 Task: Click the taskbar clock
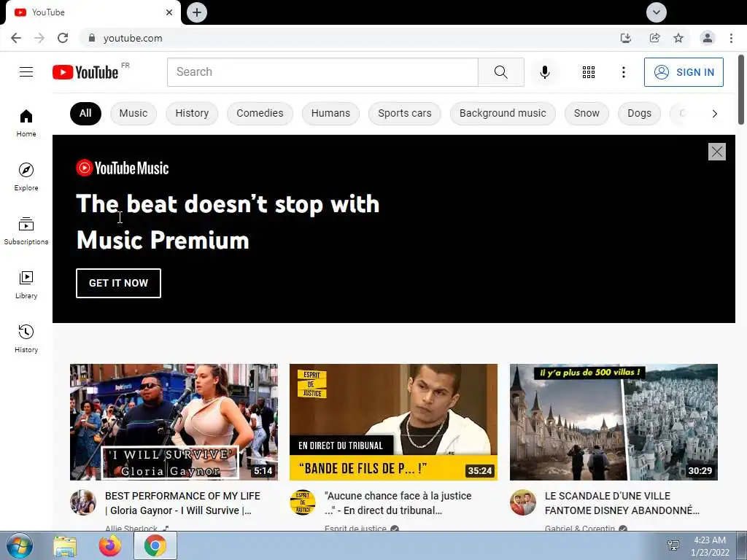tap(710, 546)
